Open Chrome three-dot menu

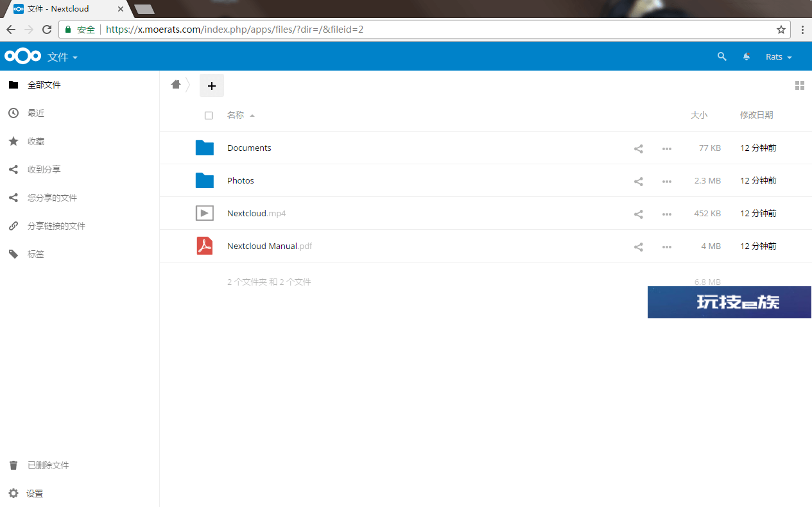click(802, 30)
